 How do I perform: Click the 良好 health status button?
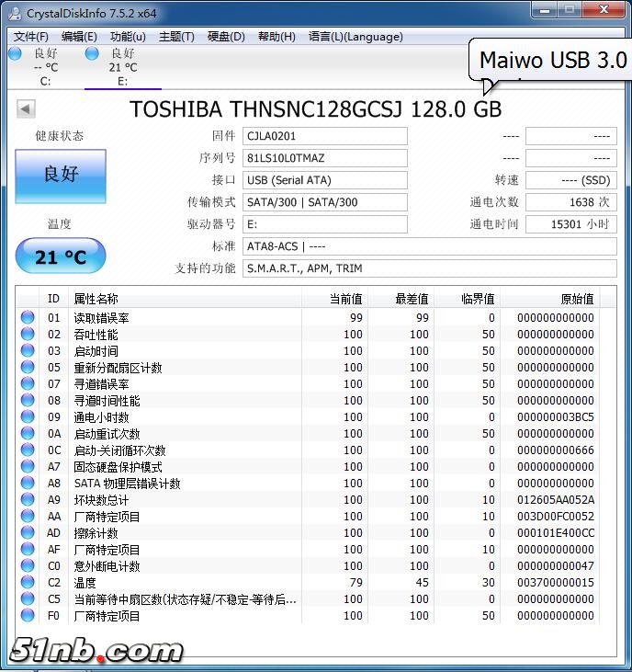pos(61,176)
